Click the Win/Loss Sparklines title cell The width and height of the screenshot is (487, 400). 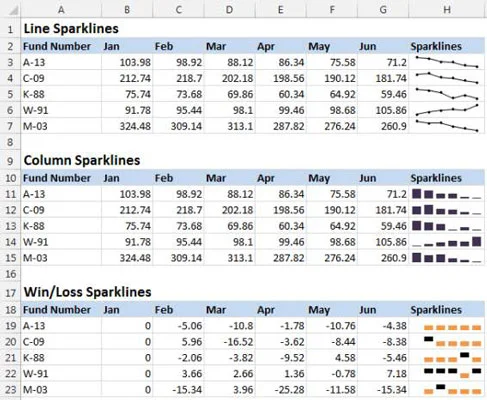click(x=87, y=292)
